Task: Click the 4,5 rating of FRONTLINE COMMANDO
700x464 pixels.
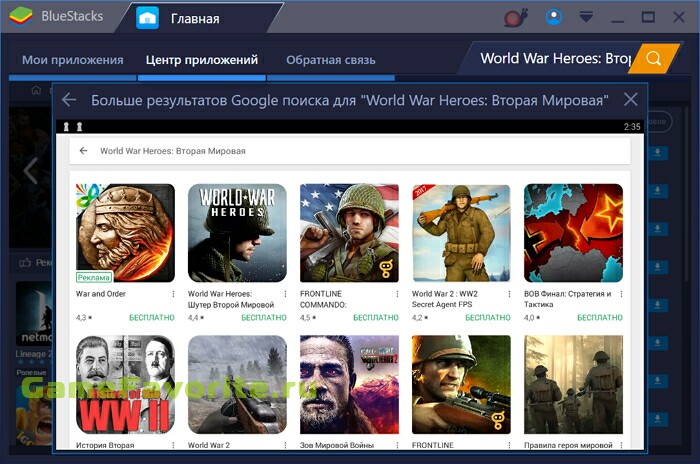Action: tap(308, 318)
